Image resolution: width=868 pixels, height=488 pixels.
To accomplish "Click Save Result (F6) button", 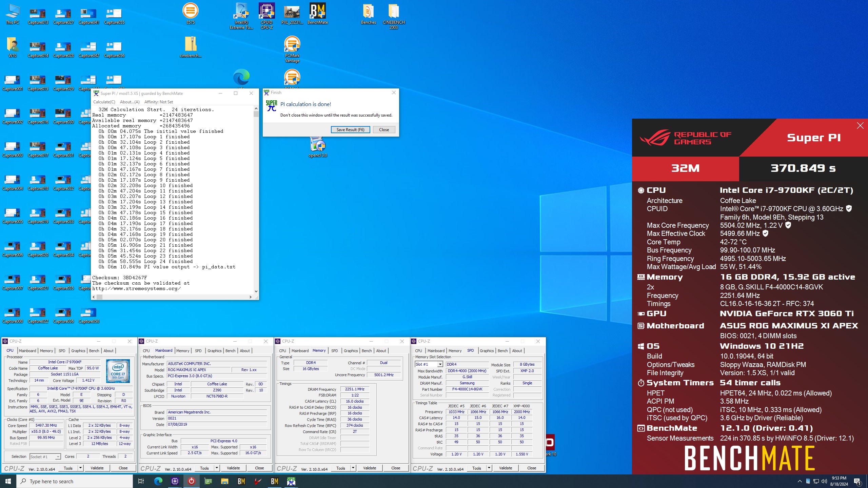I will pos(350,130).
